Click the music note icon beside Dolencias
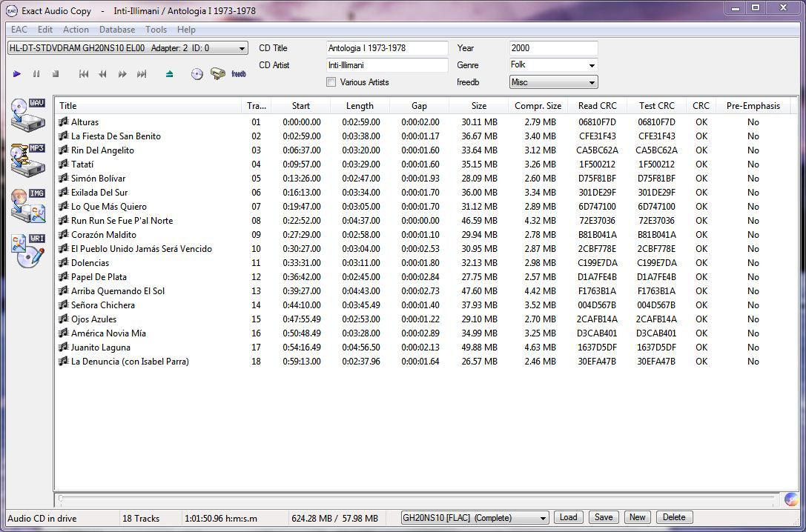Viewport: 806px width, 532px height. (x=64, y=262)
